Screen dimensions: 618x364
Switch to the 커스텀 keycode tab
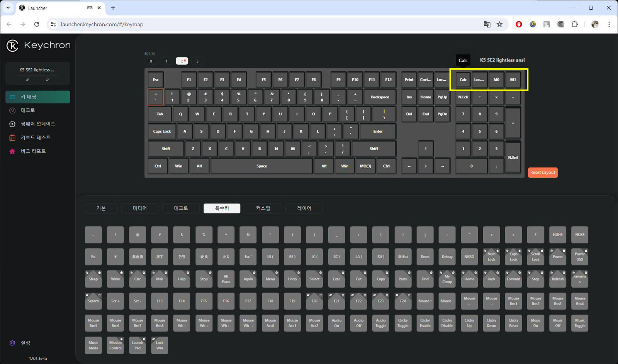263,208
